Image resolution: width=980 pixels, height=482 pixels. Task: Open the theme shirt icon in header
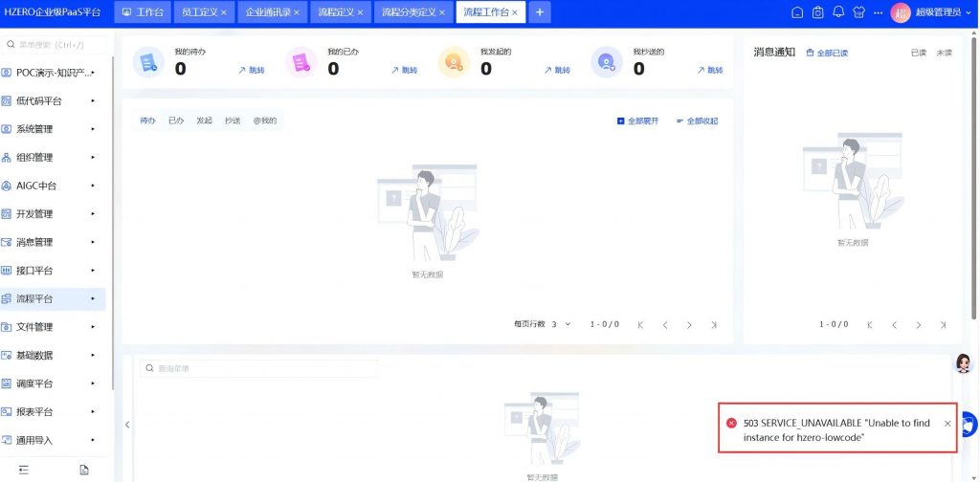pos(858,12)
